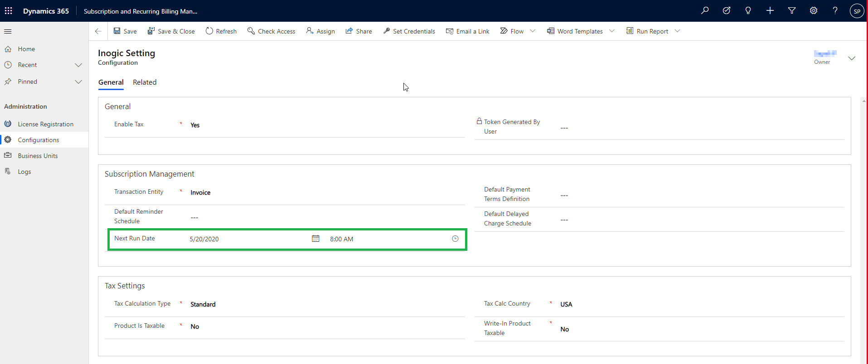Open the task flow checkmark icon

pyautogui.click(x=727, y=10)
